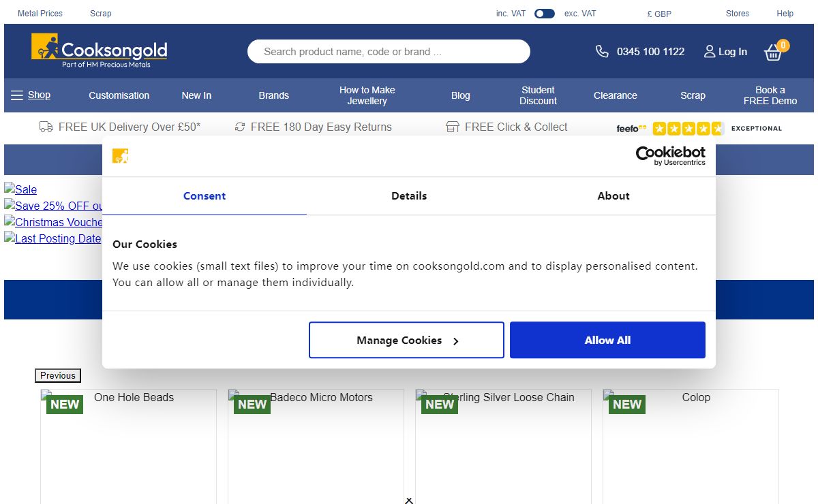Click the Previous carousel button
818x504 pixels.
pyautogui.click(x=58, y=375)
